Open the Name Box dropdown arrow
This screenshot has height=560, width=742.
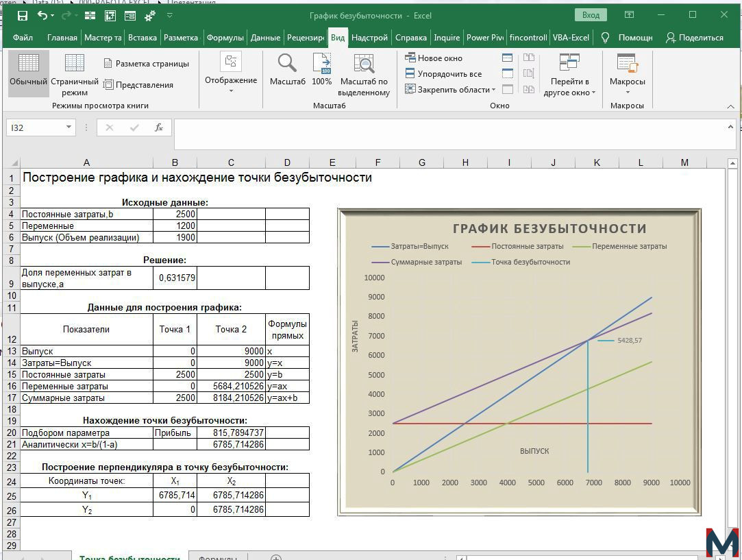(69, 127)
